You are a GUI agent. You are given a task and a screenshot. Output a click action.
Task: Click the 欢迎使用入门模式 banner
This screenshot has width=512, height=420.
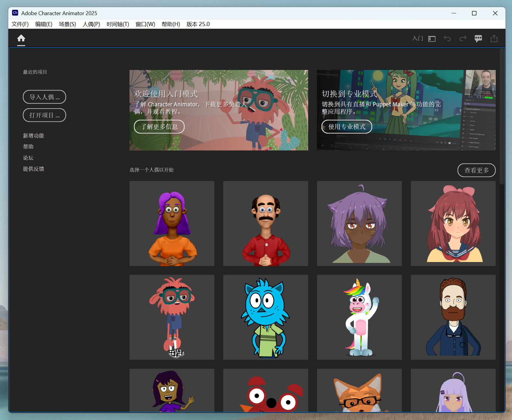(x=219, y=110)
